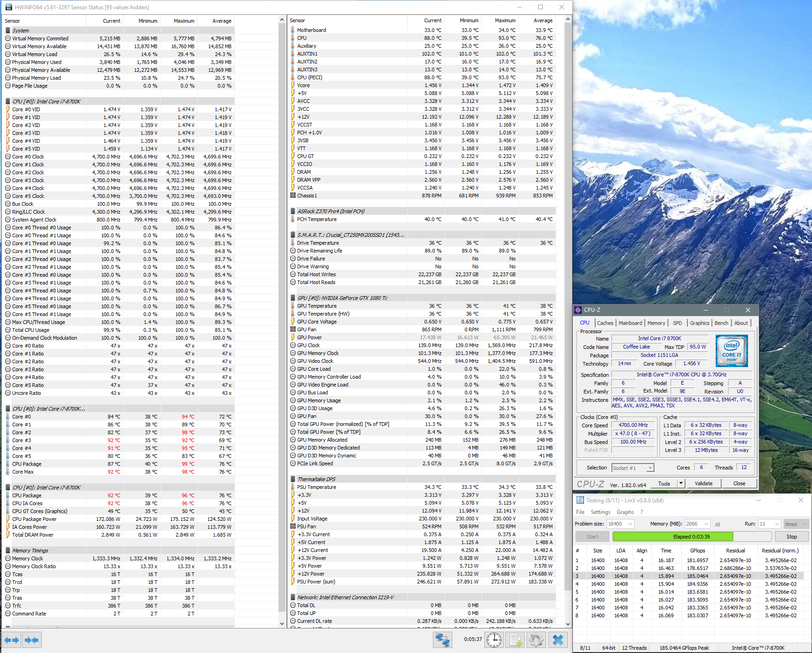Open the LinX help question mark menu
The width and height of the screenshot is (812, 653).
pyautogui.click(x=642, y=512)
